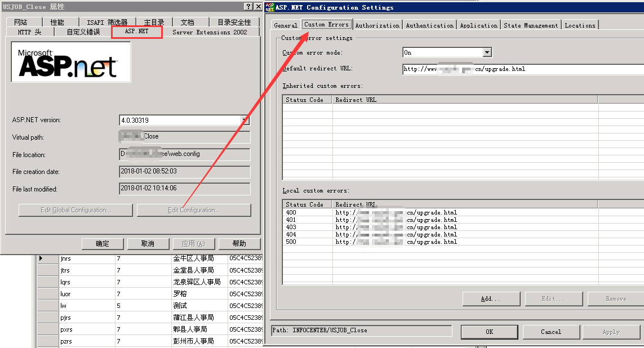The image size is (644, 348).
Task: Click Redirect URL header in Inherited custom errors
Action: [465, 100]
